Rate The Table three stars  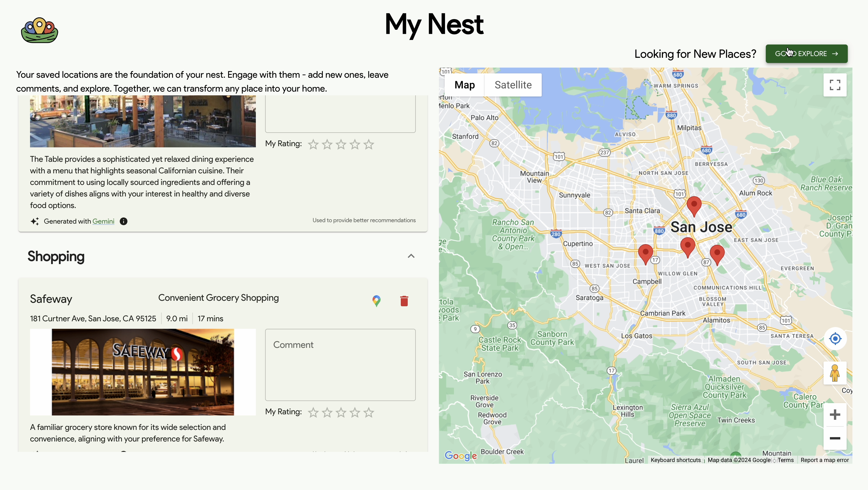coord(341,144)
